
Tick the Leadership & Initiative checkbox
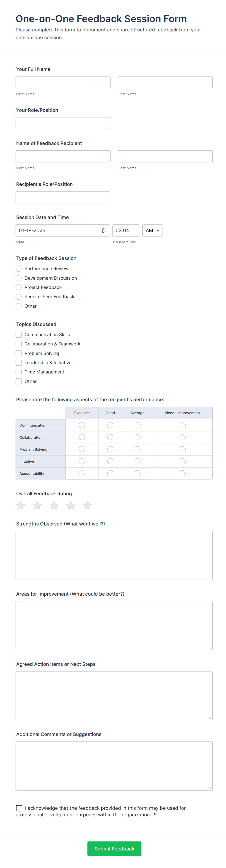coord(19,362)
